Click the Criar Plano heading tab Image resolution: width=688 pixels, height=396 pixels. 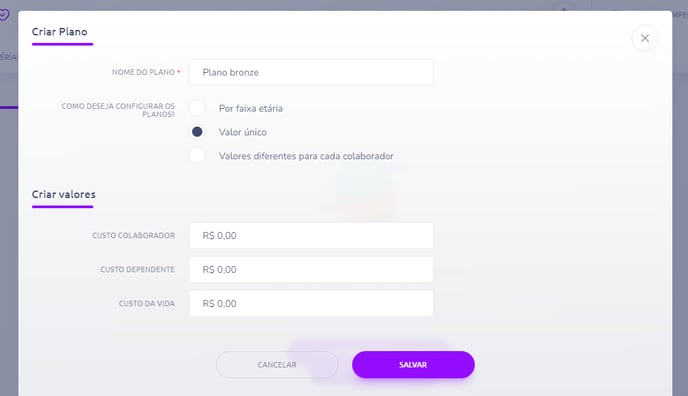(60, 32)
